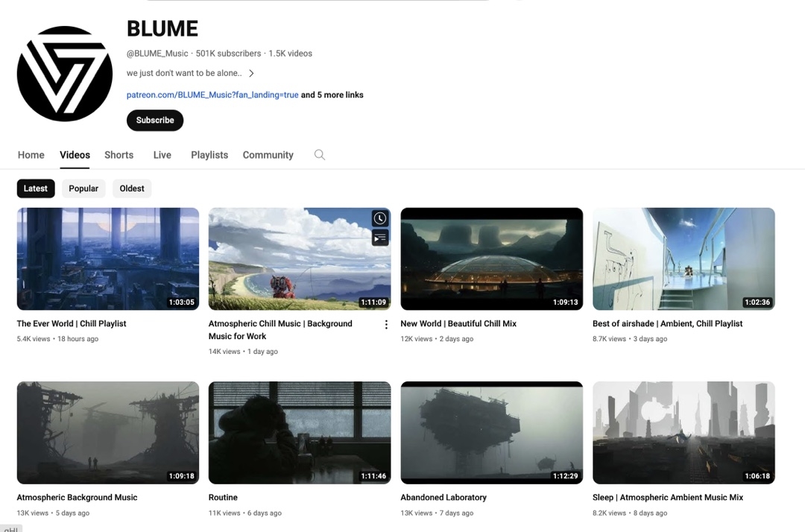Click the '501K subscribers' count

pos(229,54)
